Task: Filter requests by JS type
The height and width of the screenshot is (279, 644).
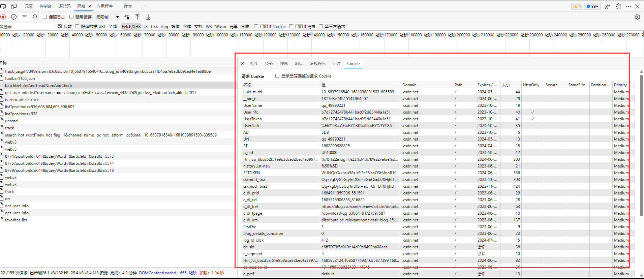Action: [x=146, y=26]
